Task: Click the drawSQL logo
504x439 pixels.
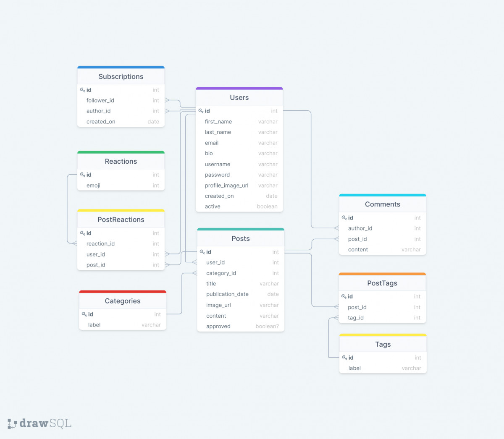Action: pyautogui.click(x=39, y=423)
